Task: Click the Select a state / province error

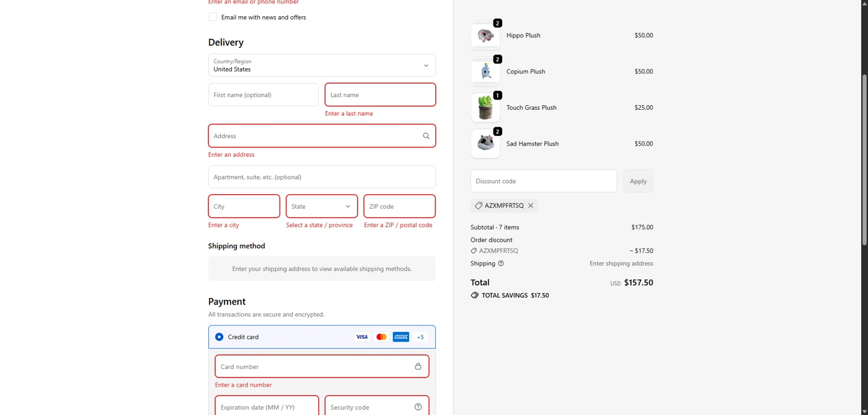Action: point(319,225)
